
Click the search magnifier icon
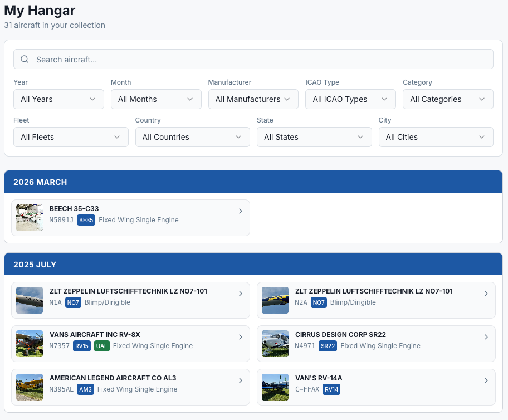point(25,59)
